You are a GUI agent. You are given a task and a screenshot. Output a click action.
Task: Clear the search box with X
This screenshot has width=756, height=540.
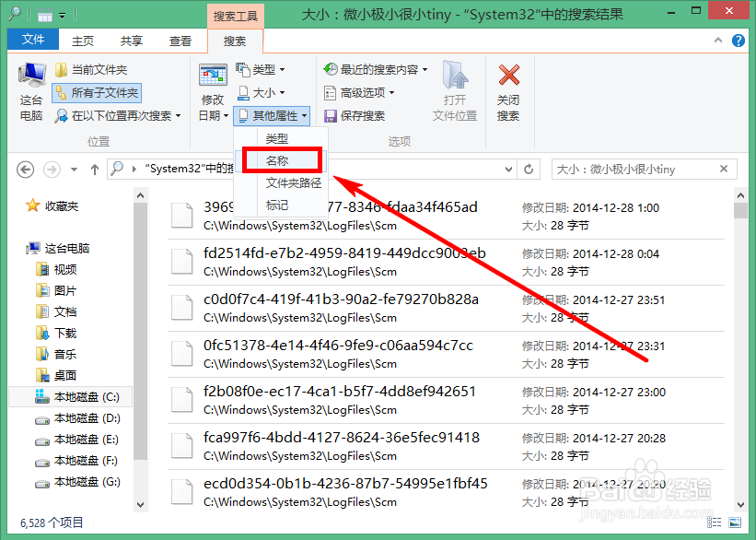(723, 169)
